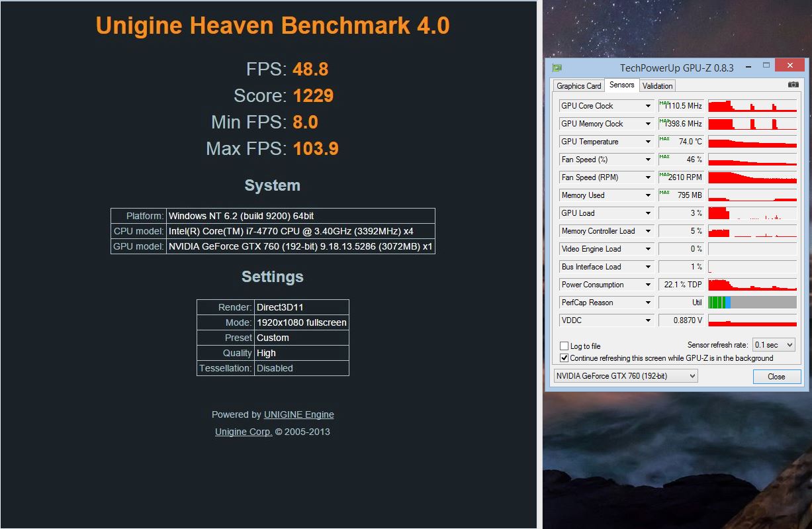Expand the GPU Load sensor dropdown
Image resolution: width=812 pixels, height=529 pixels.
649,213
